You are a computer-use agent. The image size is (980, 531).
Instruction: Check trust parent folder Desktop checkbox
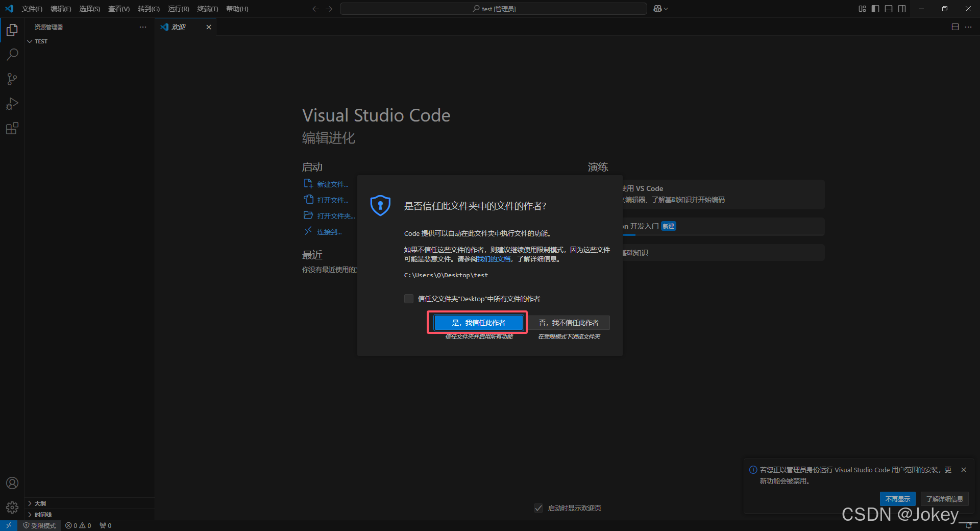(409, 299)
